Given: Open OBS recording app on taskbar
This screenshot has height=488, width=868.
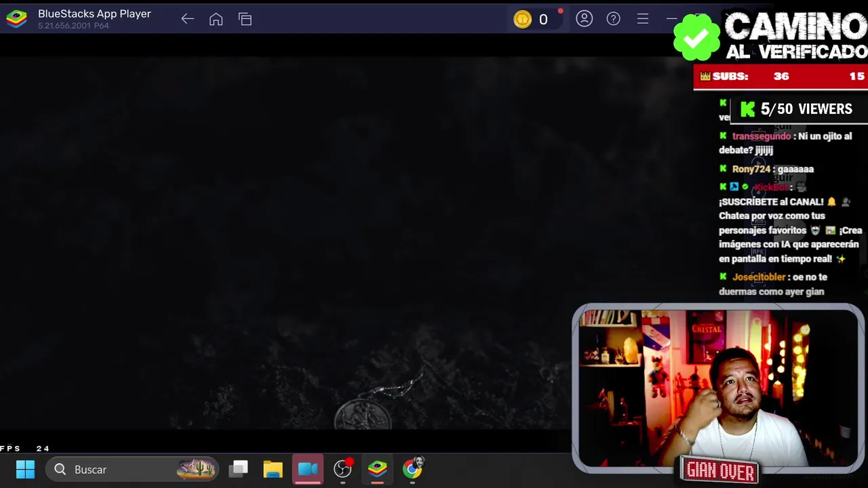Looking at the screenshot, I should 343,468.
